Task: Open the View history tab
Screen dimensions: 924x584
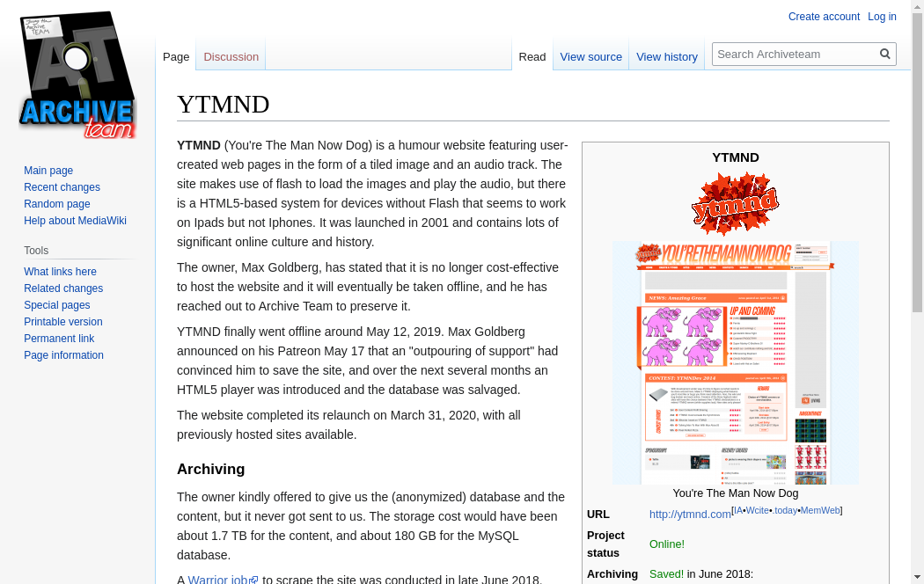Action: pyautogui.click(x=666, y=57)
